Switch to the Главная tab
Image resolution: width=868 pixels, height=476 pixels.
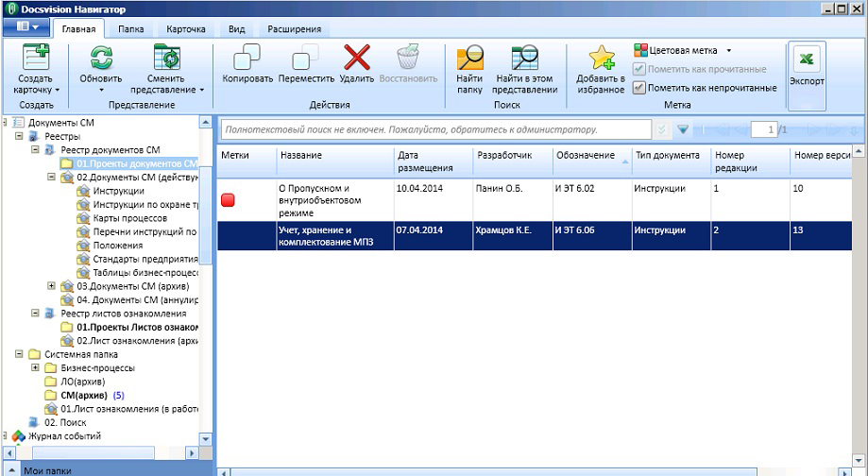coord(78,29)
